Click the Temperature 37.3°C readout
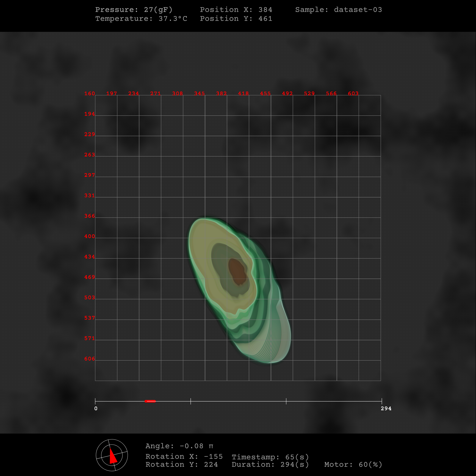The height and width of the screenshot is (476, 476). pyautogui.click(x=141, y=19)
